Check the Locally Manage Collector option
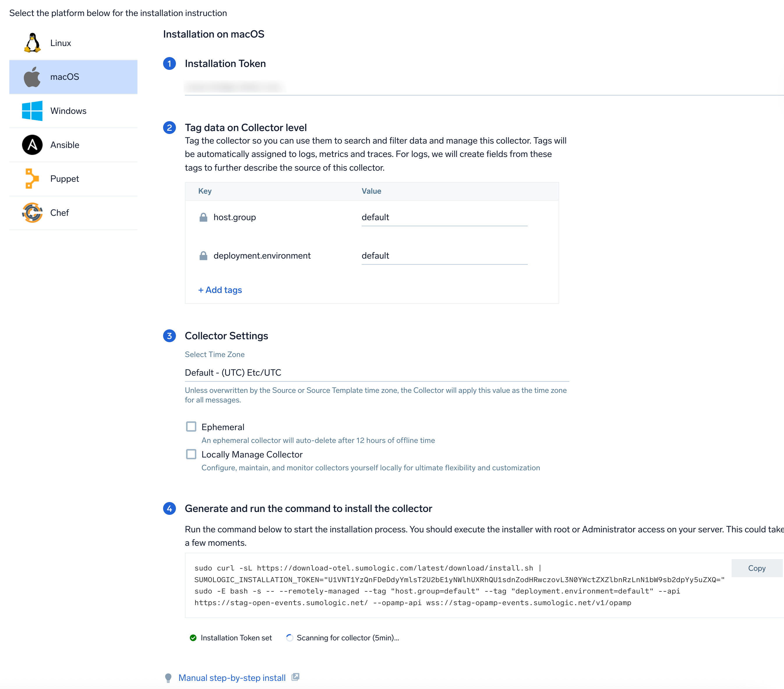The height and width of the screenshot is (689, 784). click(x=191, y=454)
